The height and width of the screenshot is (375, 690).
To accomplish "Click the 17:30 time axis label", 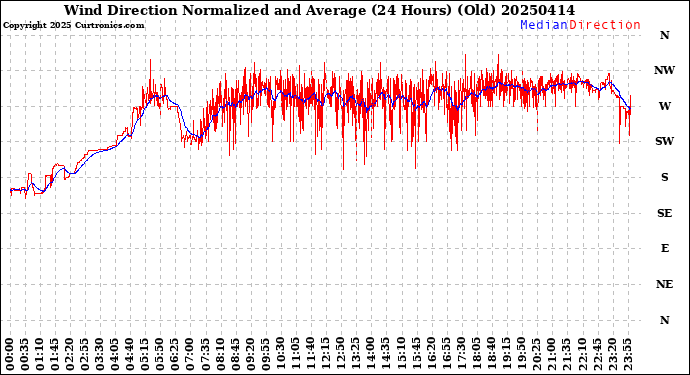I will [461, 354].
